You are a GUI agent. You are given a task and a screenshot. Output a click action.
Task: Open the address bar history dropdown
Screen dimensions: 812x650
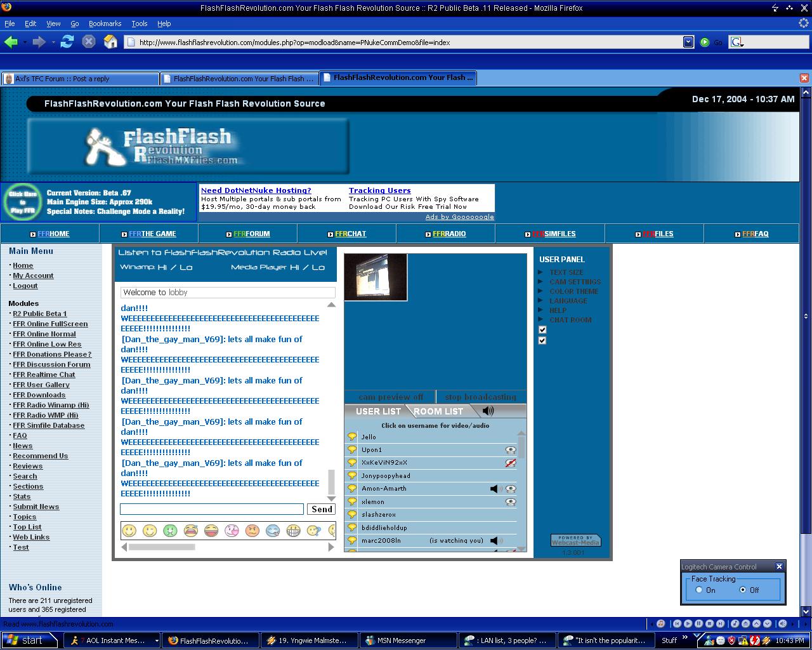click(x=688, y=42)
